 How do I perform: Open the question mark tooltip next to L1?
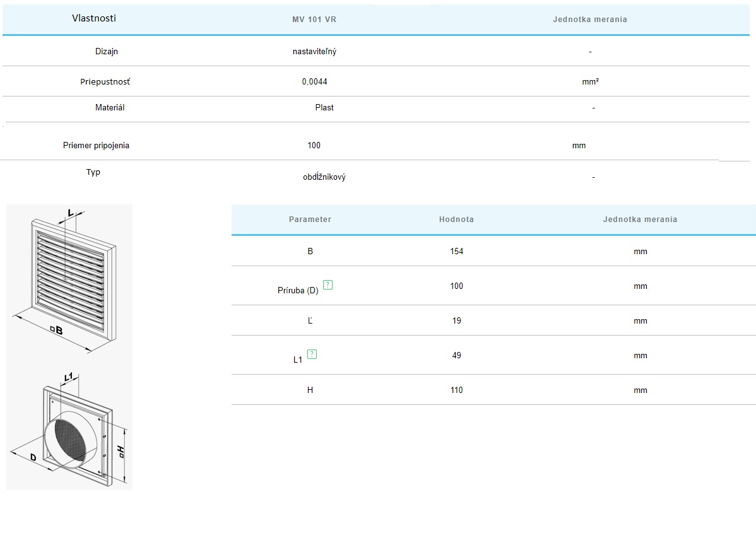point(312,354)
